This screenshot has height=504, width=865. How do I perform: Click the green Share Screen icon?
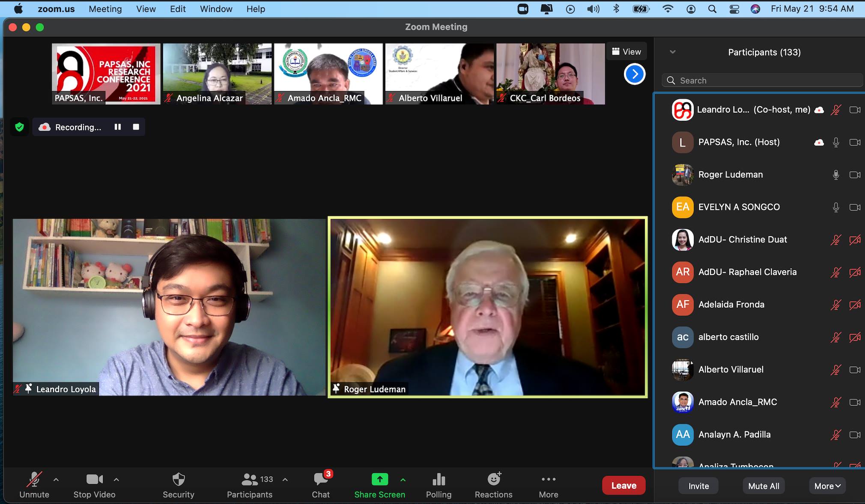click(380, 479)
